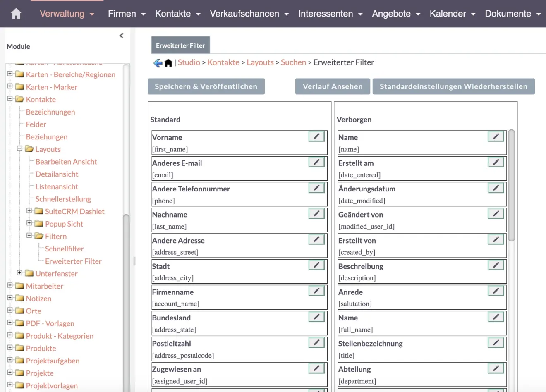Viewport: 546px width, 392px height.
Task: Click the blue back arrow in the breadcrumb
Action: point(157,62)
